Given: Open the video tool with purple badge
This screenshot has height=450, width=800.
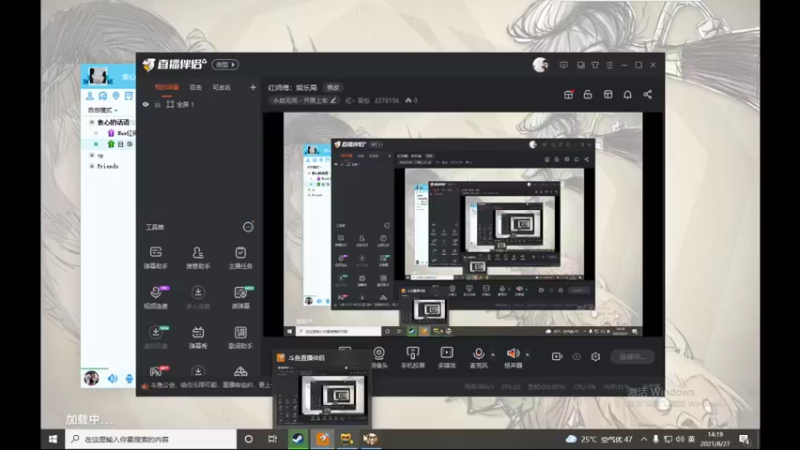Looking at the screenshot, I should click(x=156, y=297).
